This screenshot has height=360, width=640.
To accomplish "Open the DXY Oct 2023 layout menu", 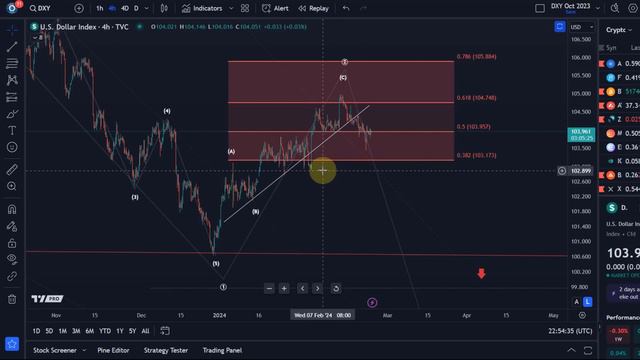I will pyautogui.click(x=575, y=7).
